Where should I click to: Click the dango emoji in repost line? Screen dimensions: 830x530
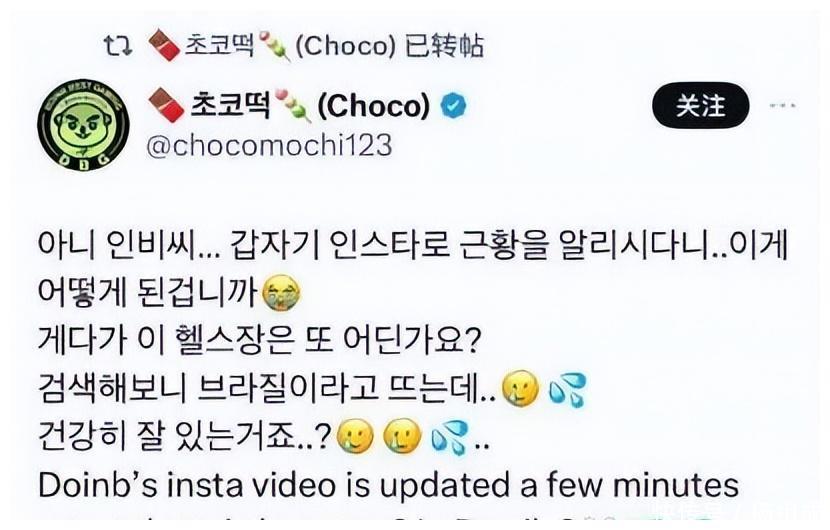(275, 47)
